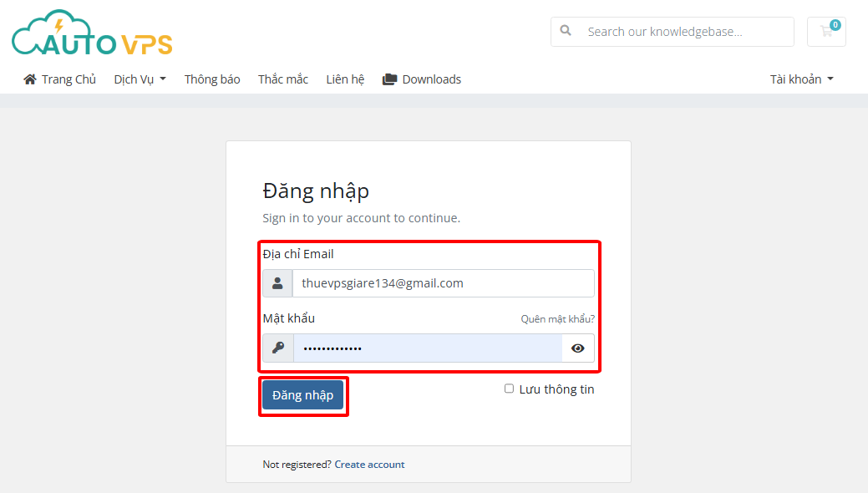
Task: Click the Mật khẩu label
Action: coord(288,318)
